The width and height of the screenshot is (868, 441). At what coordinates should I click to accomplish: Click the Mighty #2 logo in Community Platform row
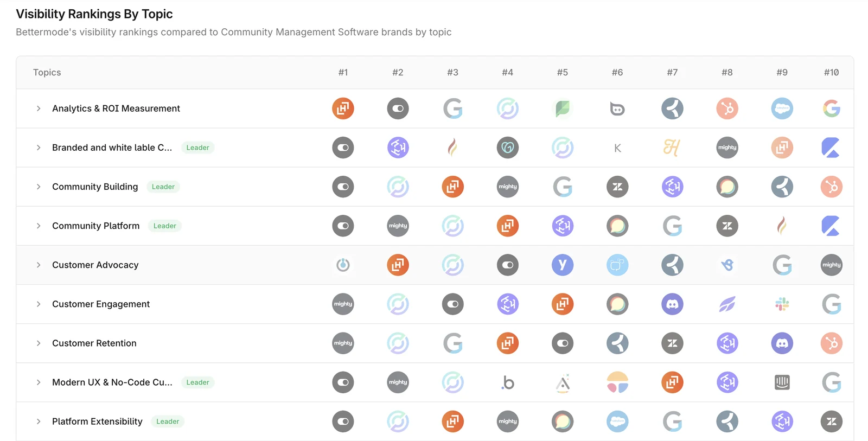[x=398, y=226]
